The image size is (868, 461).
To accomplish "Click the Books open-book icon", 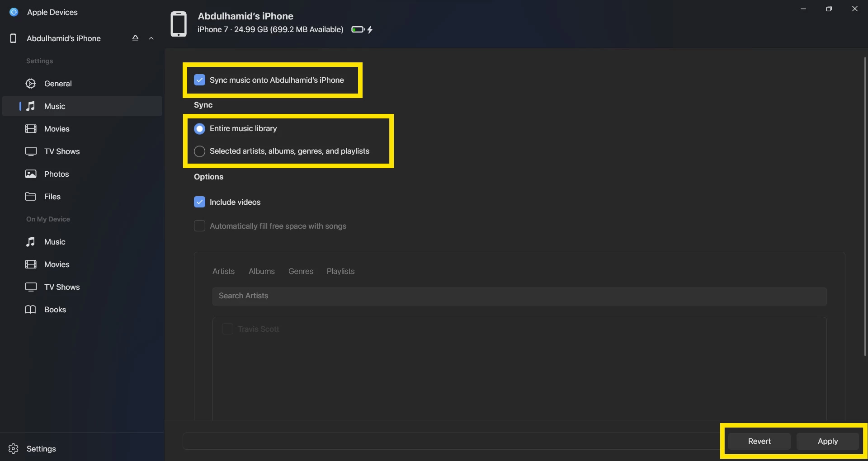I will coord(31,310).
